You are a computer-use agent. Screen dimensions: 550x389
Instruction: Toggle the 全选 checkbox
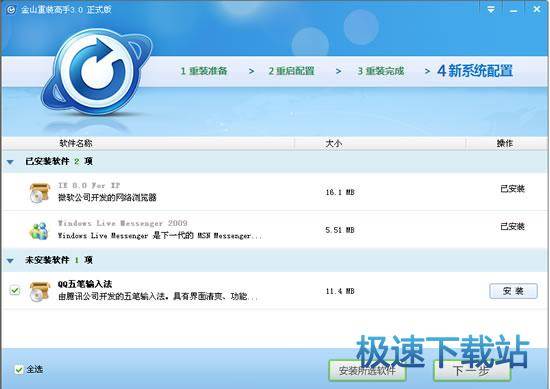[x=19, y=369]
